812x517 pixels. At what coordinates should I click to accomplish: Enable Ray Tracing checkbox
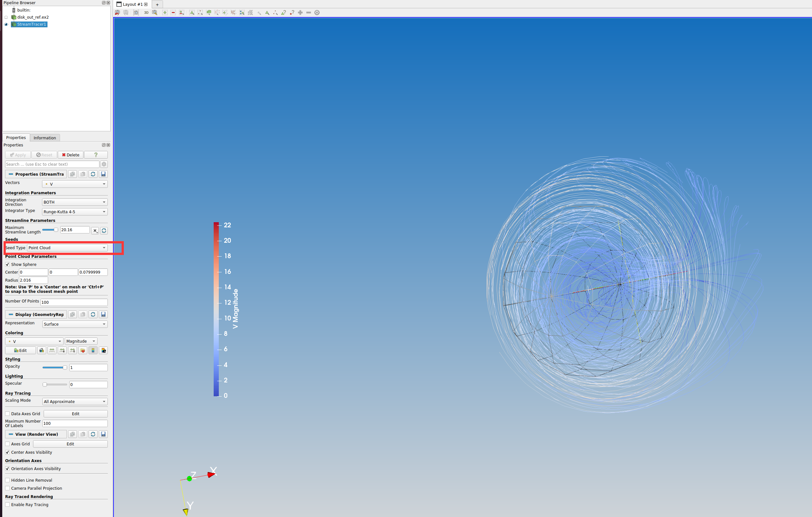pyautogui.click(x=7, y=504)
